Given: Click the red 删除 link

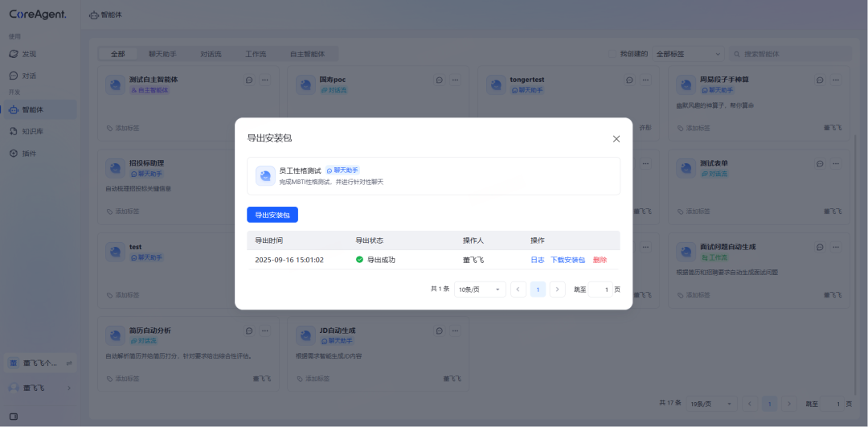Looking at the screenshot, I should (600, 260).
